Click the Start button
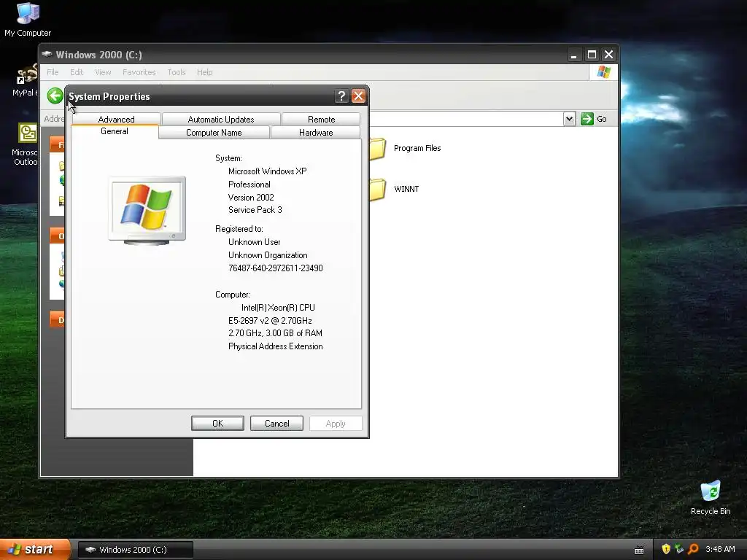747x560 pixels. [x=35, y=549]
